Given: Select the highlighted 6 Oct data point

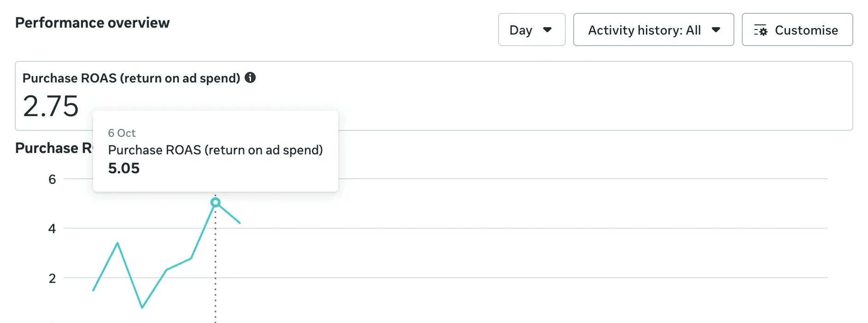Looking at the screenshot, I should [x=215, y=202].
